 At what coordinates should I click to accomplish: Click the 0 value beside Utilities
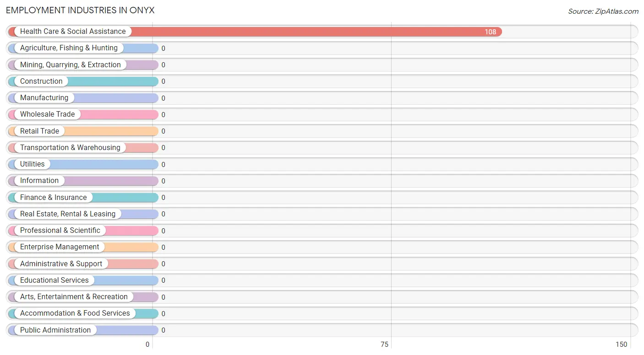(x=163, y=165)
